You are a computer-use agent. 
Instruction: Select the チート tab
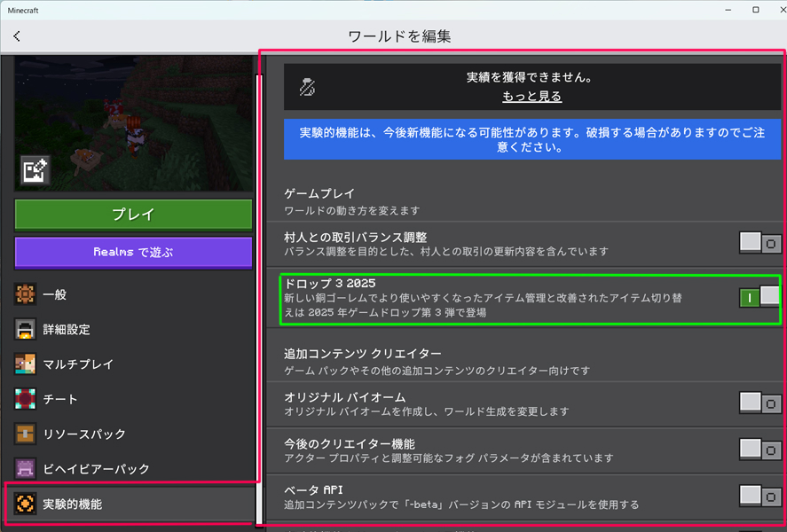pyautogui.click(x=133, y=399)
